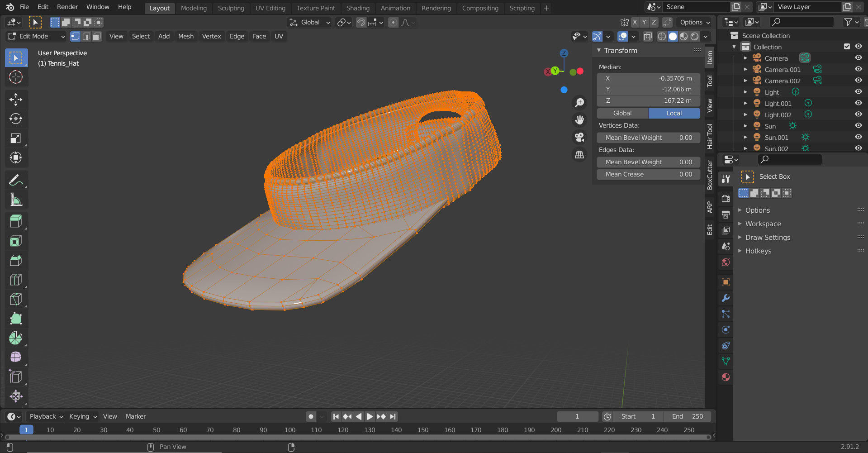Screen dimensions: 868x453
Task: Select Local coordinate space button
Action: point(674,113)
